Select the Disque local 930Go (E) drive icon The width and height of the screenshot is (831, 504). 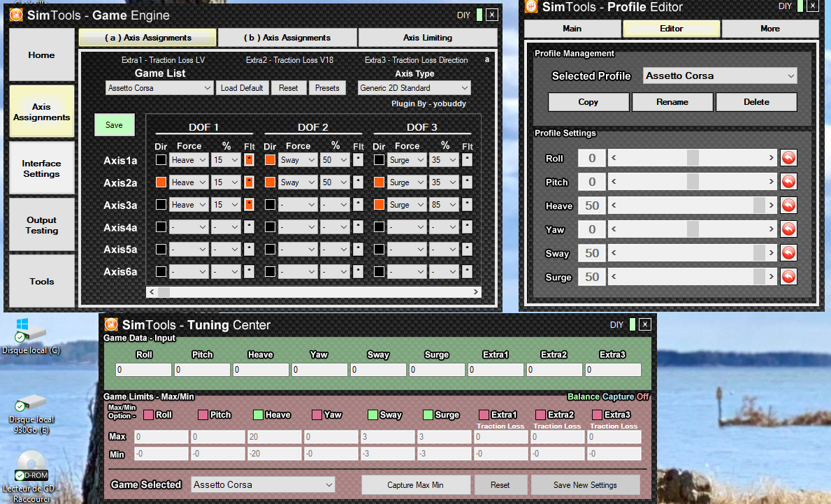[31, 415]
